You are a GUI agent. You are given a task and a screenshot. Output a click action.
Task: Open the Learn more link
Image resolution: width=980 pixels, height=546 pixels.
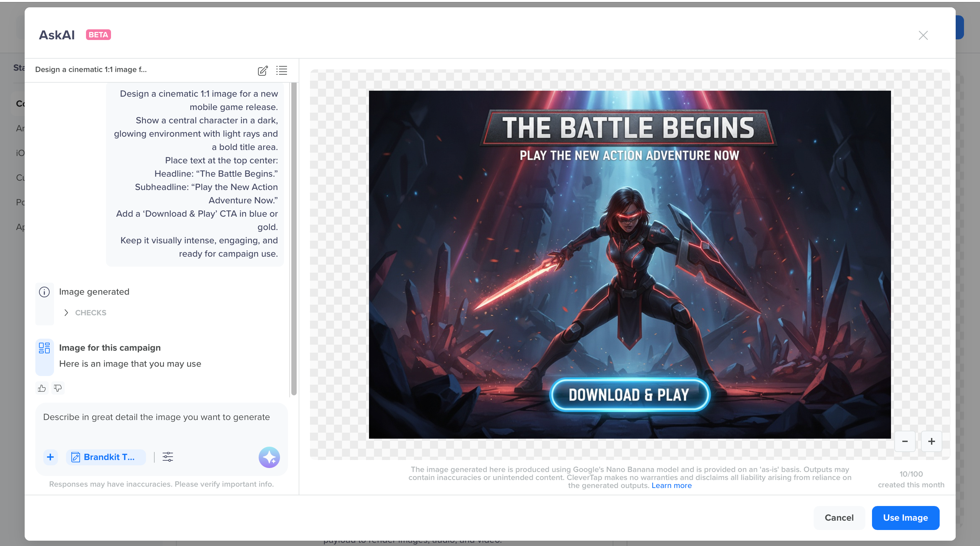coord(671,486)
